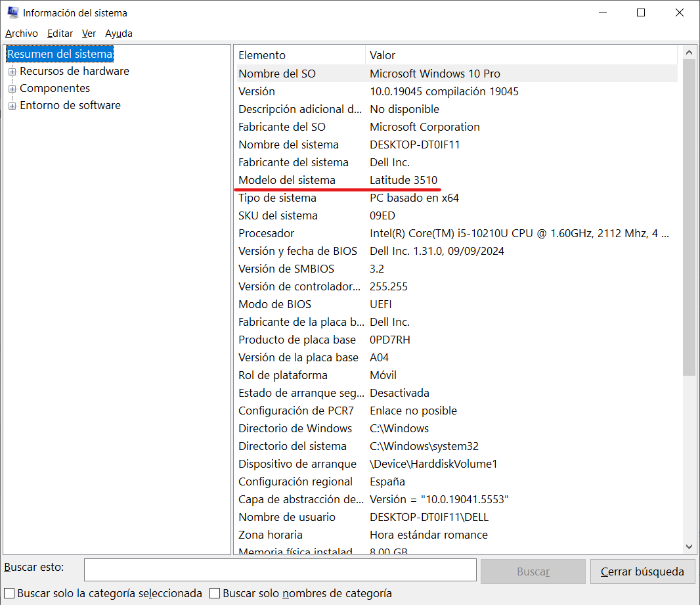Image resolution: width=700 pixels, height=605 pixels.
Task: Select Versión y fecha de BIOS row
Action: [x=456, y=252]
